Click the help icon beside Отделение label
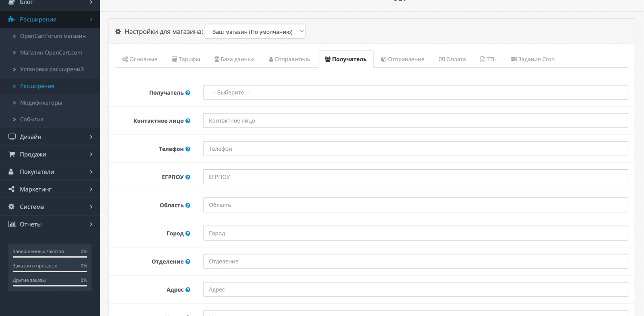 [188, 262]
